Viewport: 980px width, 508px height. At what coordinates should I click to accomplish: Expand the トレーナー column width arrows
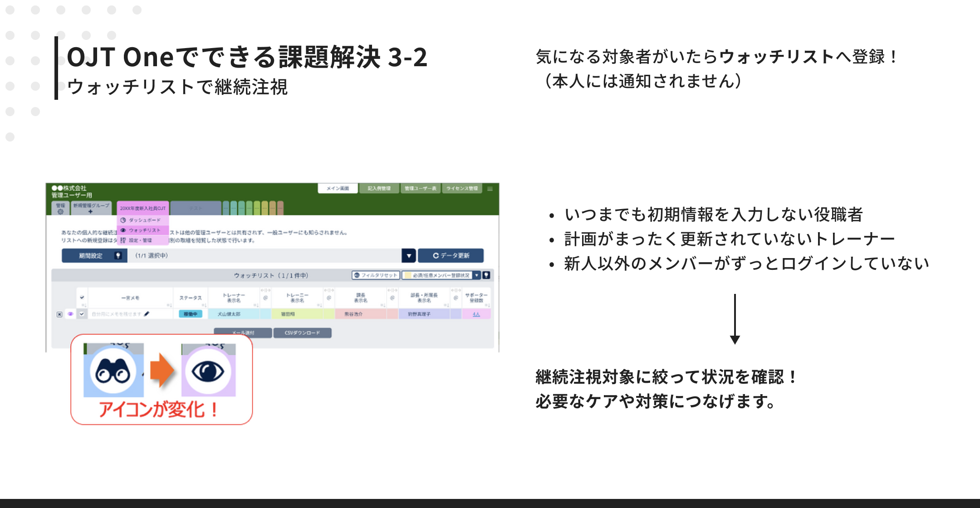pos(265,290)
